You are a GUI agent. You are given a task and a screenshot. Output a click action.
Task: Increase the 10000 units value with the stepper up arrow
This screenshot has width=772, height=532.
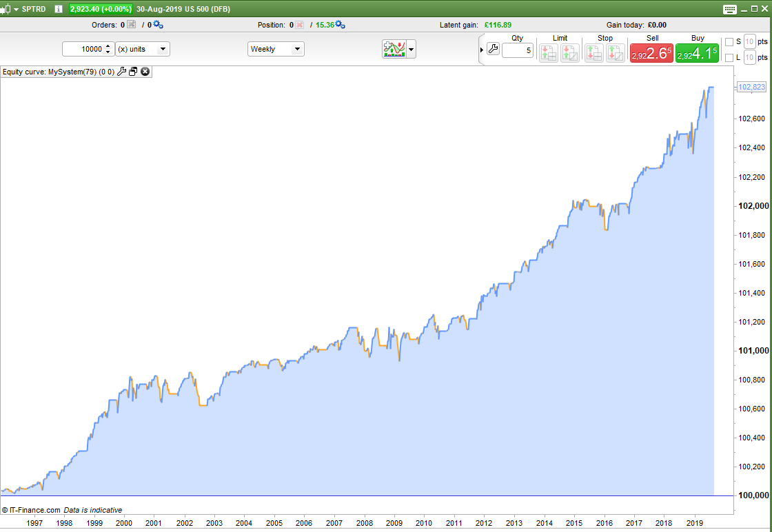109,46
